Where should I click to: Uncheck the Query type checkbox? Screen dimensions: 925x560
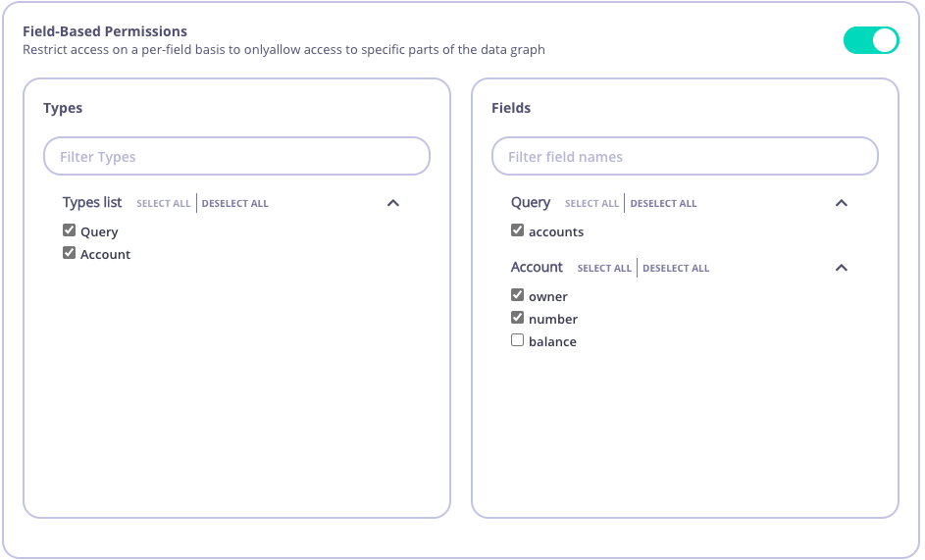69,230
